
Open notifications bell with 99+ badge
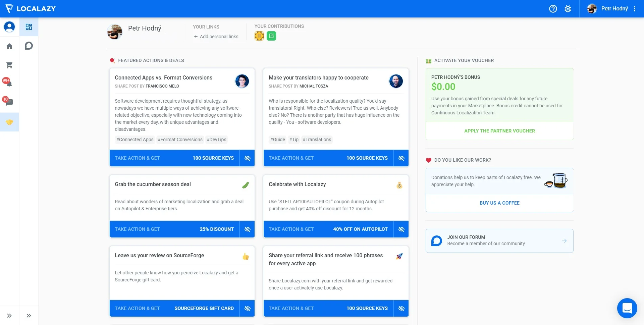(8, 83)
